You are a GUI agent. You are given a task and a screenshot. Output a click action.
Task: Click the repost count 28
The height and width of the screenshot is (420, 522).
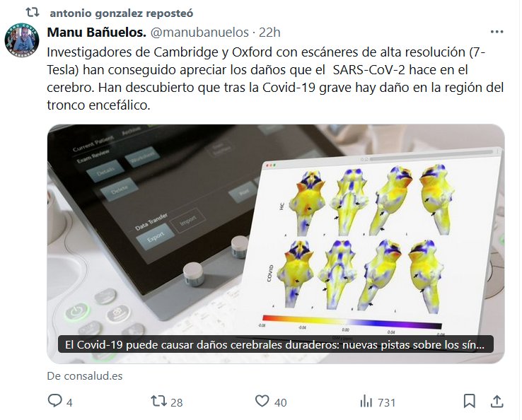177,402
